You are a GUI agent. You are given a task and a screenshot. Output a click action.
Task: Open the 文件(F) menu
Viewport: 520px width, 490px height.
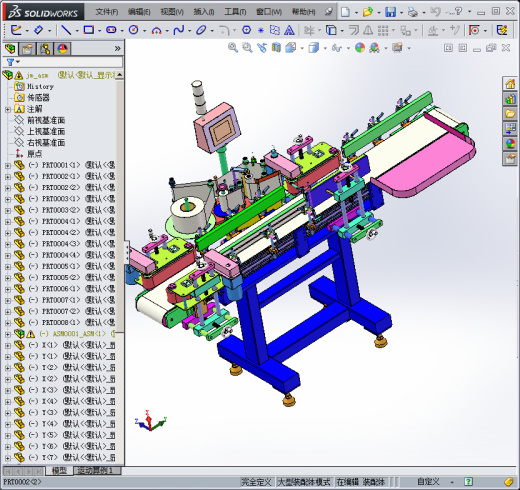pyautogui.click(x=107, y=12)
